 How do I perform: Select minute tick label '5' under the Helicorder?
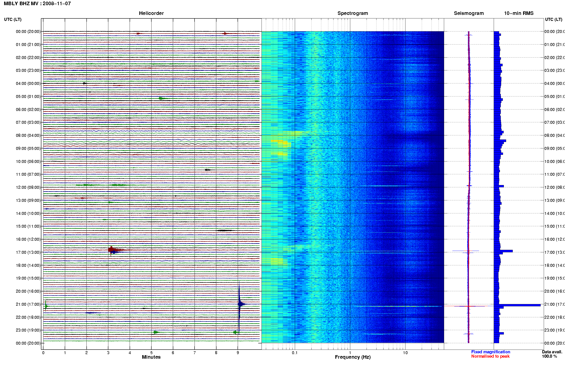pos(151,353)
